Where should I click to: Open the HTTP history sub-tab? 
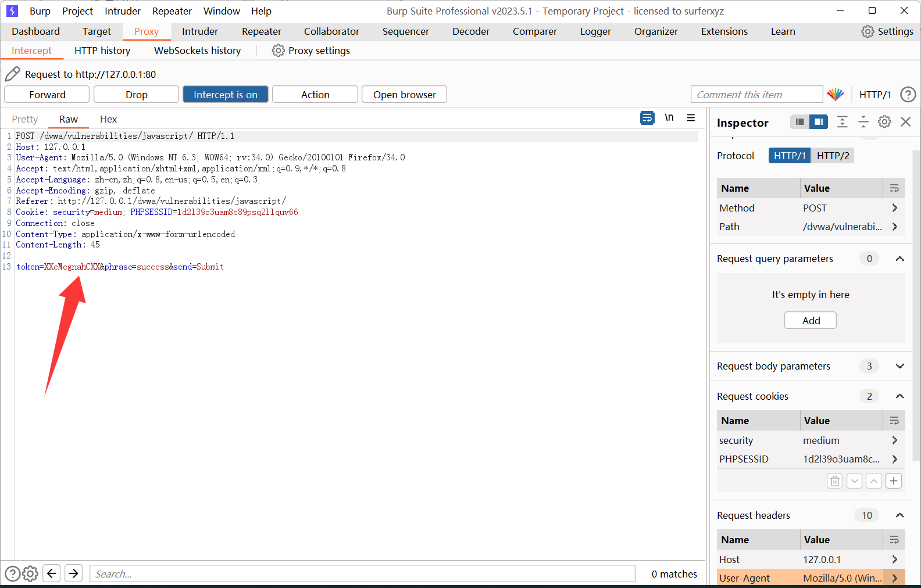click(x=102, y=51)
